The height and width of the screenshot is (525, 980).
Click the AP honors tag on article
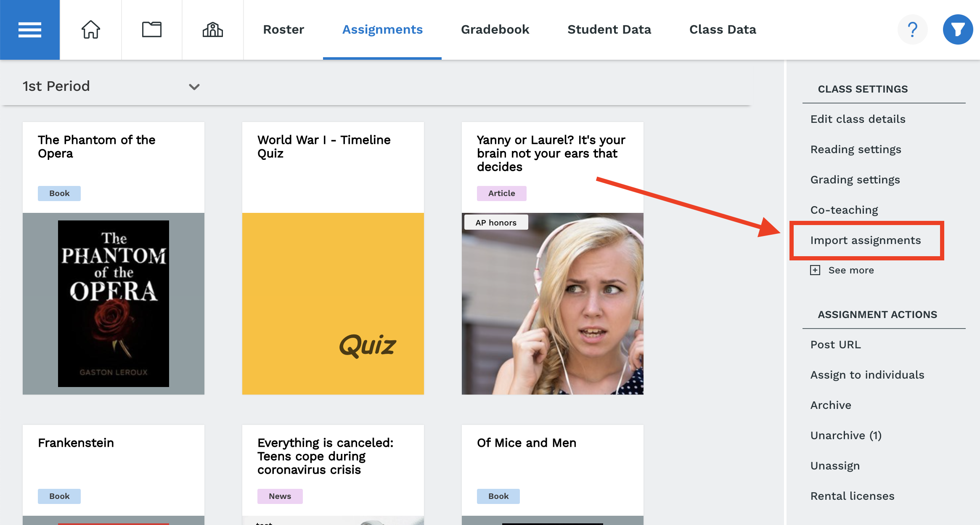pos(496,223)
